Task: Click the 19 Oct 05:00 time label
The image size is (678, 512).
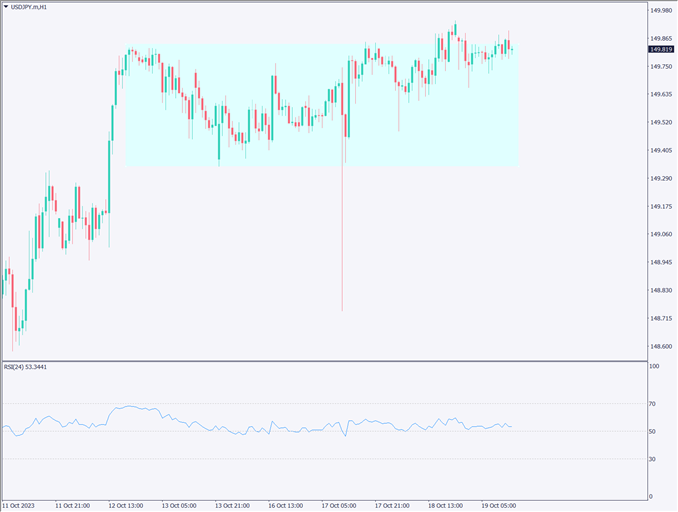Action: click(498, 505)
